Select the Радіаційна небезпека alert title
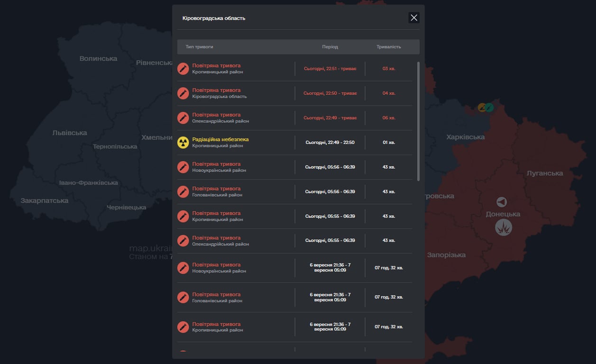 [x=220, y=139]
